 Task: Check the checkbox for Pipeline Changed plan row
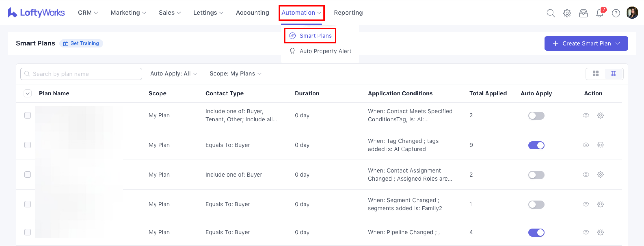coord(27,232)
